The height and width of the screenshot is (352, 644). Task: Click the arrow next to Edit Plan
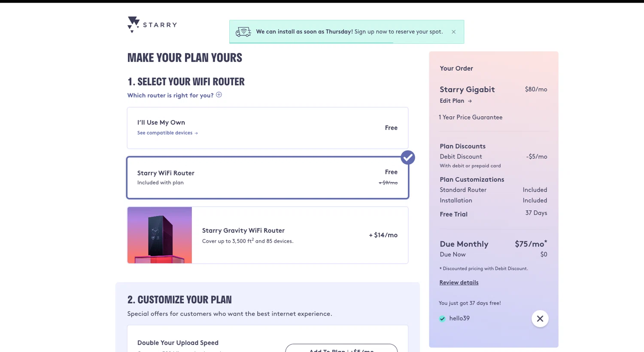[470, 101]
